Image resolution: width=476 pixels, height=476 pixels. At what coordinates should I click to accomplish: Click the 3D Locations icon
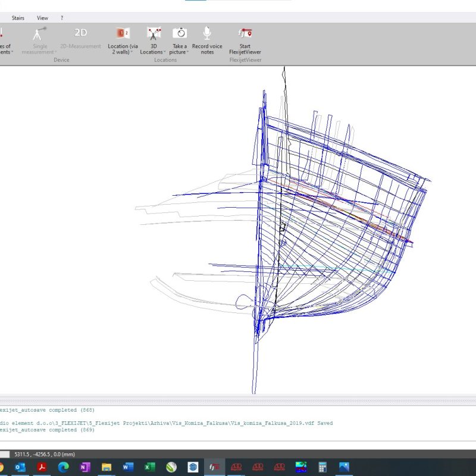pos(154,33)
